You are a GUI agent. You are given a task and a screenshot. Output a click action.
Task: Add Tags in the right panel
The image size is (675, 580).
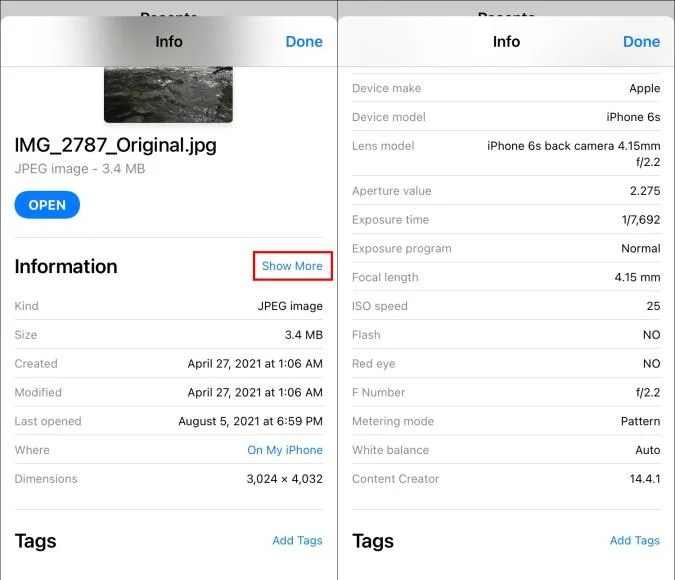pos(635,540)
